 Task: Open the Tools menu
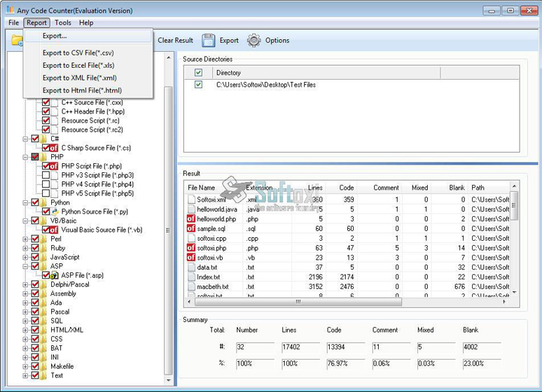pyautogui.click(x=63, y=22)
